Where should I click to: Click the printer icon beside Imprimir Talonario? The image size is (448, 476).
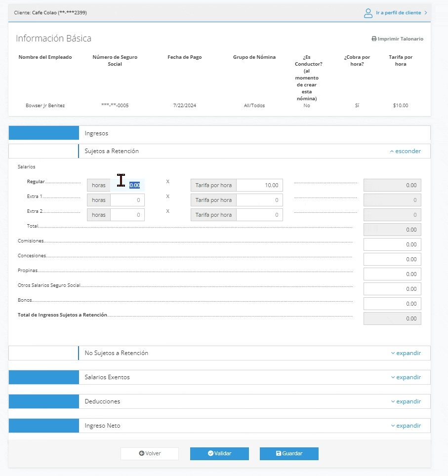pos(374,39)
